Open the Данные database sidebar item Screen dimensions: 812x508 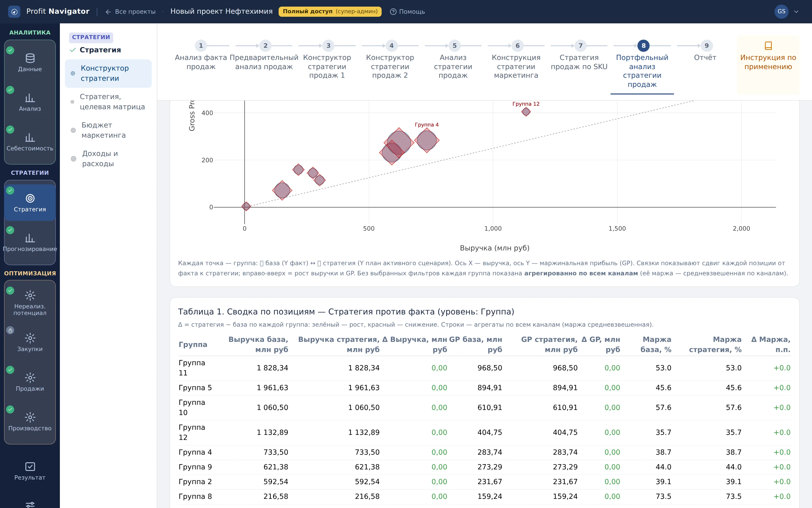30,63
